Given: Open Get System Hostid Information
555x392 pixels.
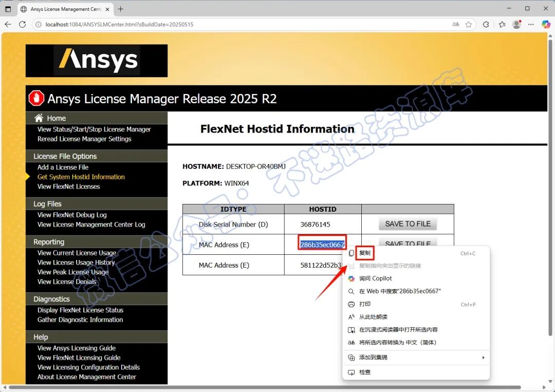Looking at the screenshot, I should pyautogui.click(x=81, y=177).
